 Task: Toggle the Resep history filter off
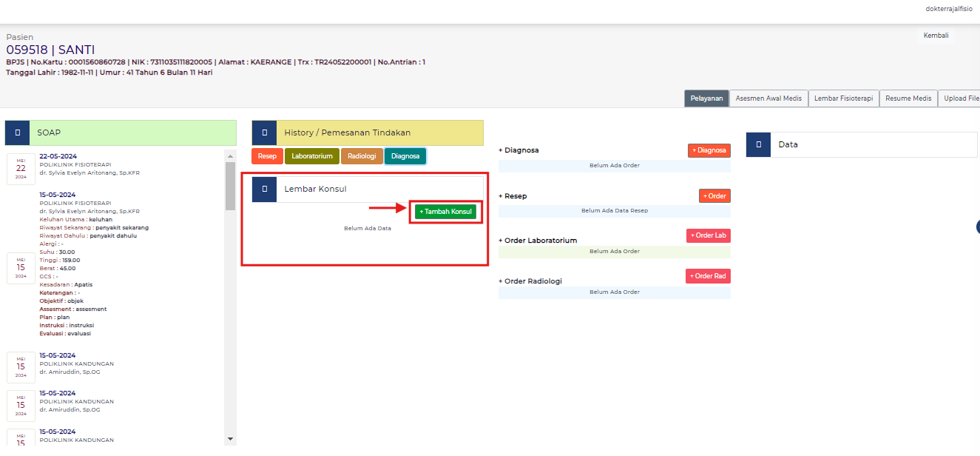point(267,155)
